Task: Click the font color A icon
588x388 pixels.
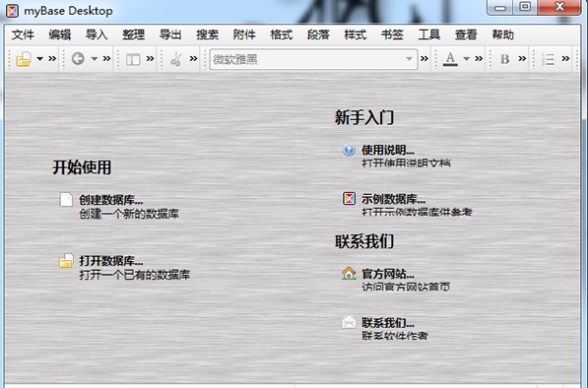Action: tap(450, 59)
